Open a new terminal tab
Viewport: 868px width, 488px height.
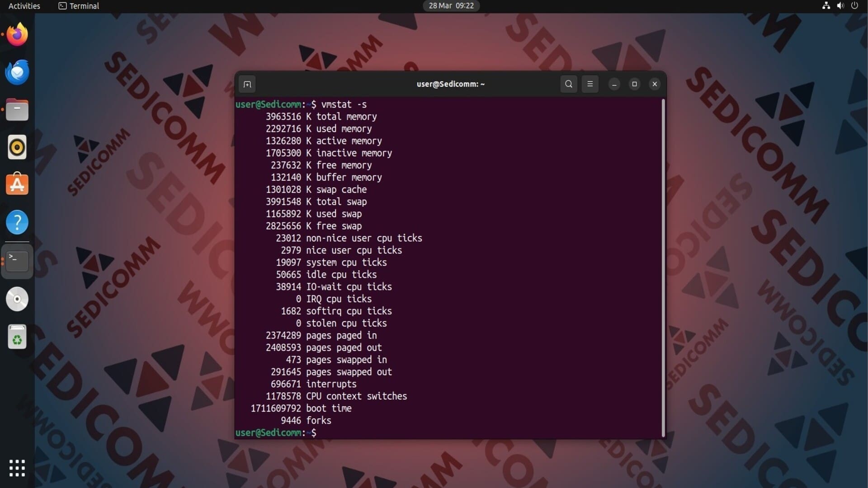coord(247,84)
